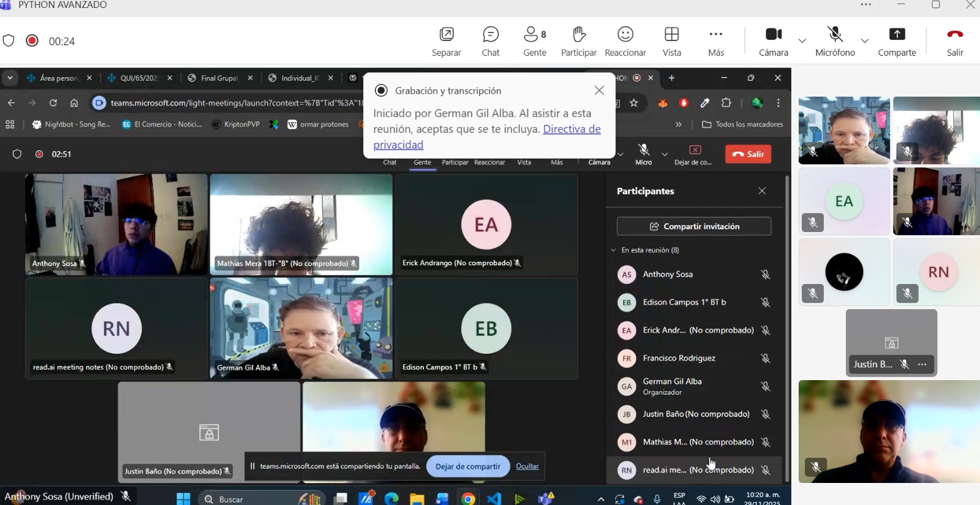
Task: Switch to Final Grupal browser tab
Action: coord(219,78)
